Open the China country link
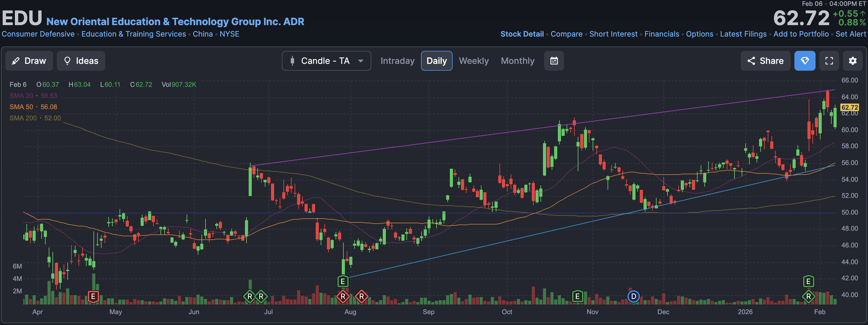The width and height of the screenshot is (868, 325). click(202, 34)
